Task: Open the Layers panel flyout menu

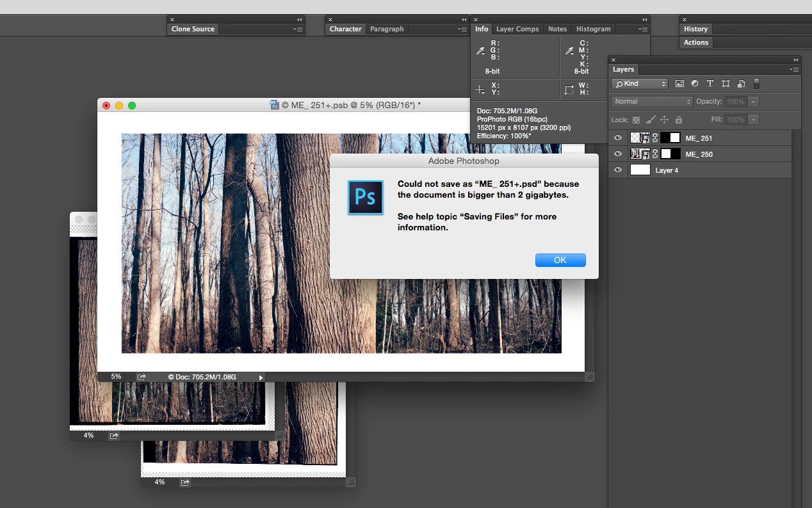Action: click(x=794, y=69)
